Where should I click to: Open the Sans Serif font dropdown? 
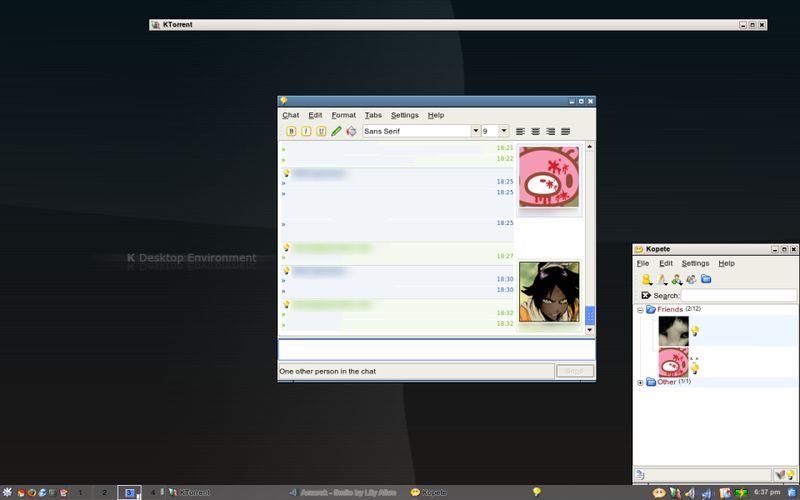pyautogui.click(x=475, y=131)
